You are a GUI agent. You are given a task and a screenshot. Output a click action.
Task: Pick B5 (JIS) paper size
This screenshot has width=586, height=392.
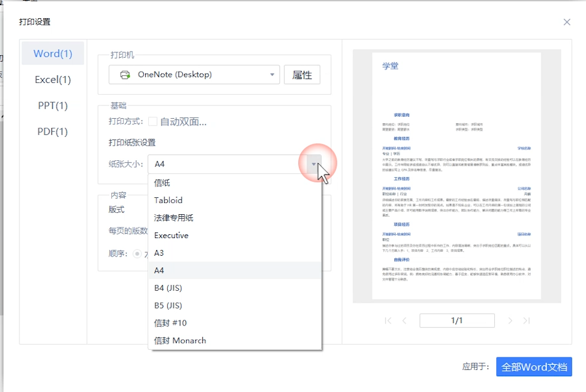click(168, 306)
